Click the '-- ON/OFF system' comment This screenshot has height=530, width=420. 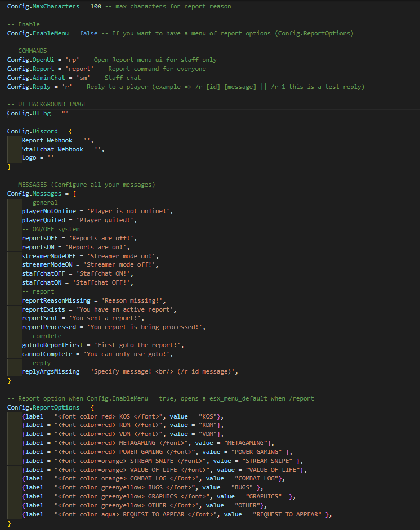pos(51,229)
